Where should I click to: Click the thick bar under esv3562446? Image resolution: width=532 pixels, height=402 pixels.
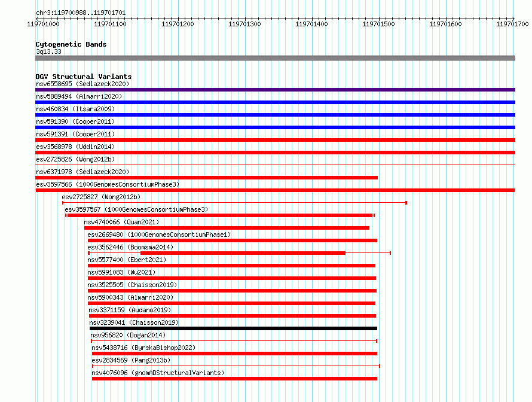pyautogui.click(x=243, y=253)
